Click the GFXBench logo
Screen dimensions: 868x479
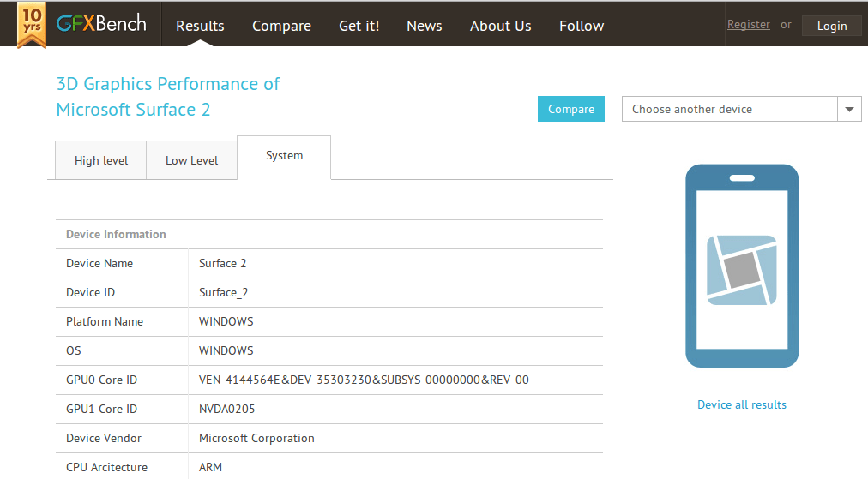(101, 23)
